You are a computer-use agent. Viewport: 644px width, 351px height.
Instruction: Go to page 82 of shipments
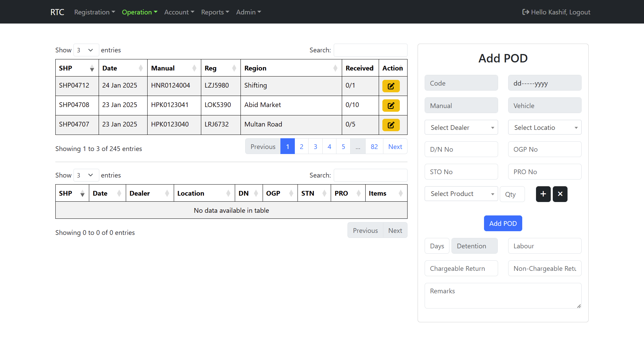374,147
